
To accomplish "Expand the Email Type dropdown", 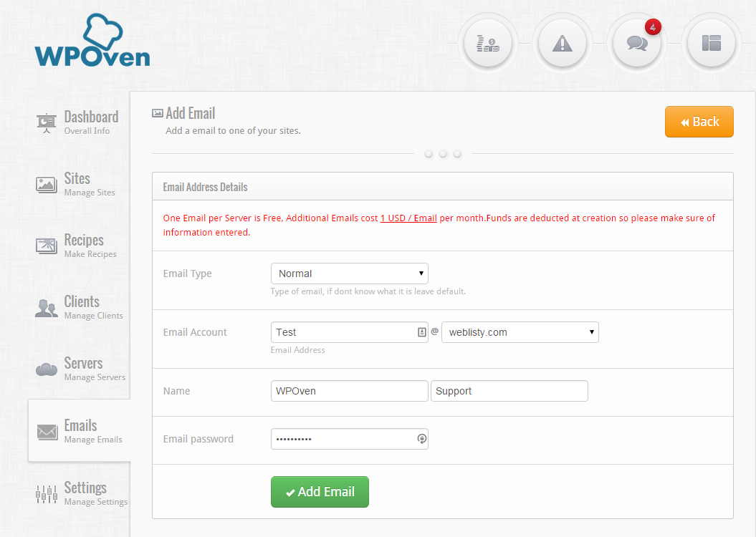I will click(349, 274).
